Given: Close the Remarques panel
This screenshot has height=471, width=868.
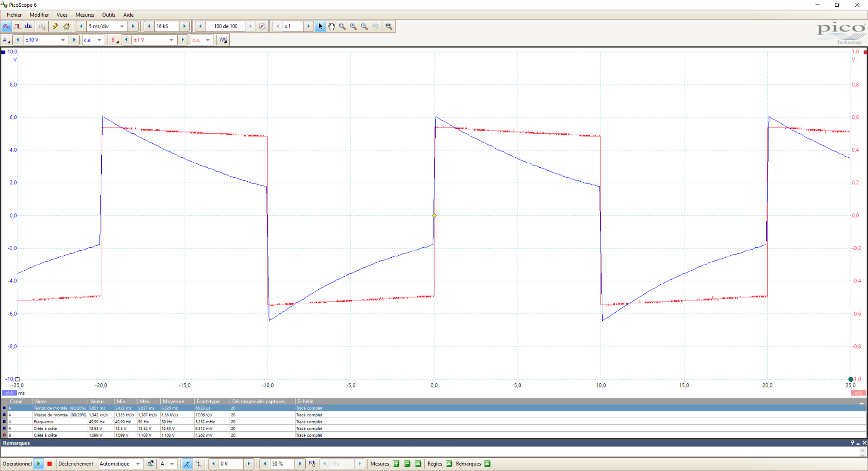Looking at the screenshot, I should click(864, 443).
